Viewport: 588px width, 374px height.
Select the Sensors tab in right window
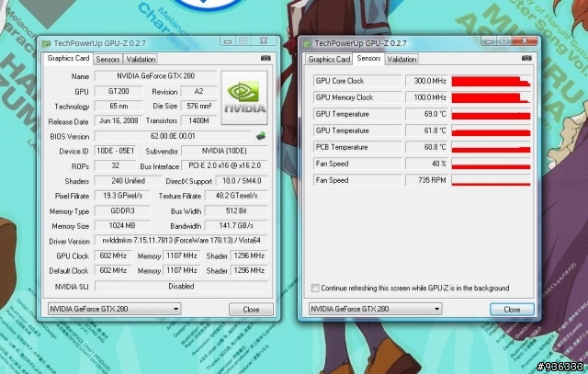(x=368, y=59)
